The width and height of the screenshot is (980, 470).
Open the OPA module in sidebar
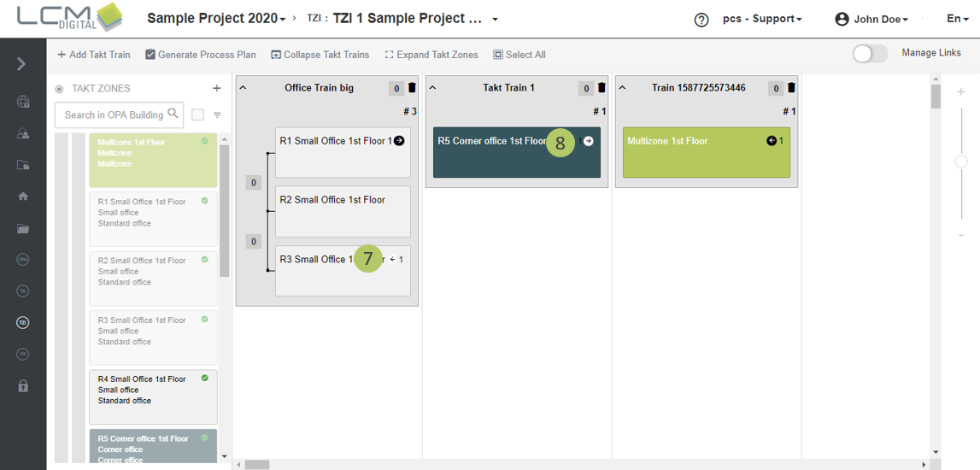click(x=23, y=260)
